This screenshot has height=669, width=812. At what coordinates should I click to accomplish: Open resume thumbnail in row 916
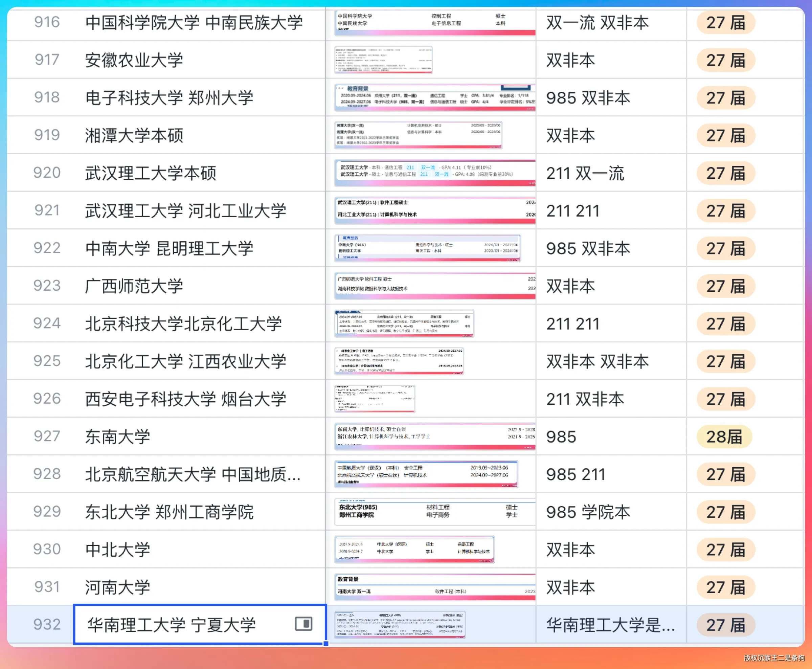(x=435, y=23)
